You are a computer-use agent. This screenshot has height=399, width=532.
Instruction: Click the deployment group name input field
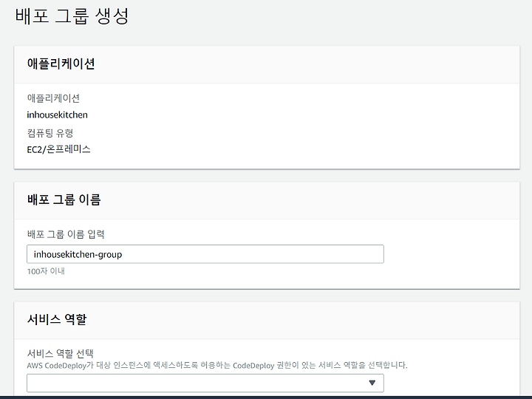point(205,254)
